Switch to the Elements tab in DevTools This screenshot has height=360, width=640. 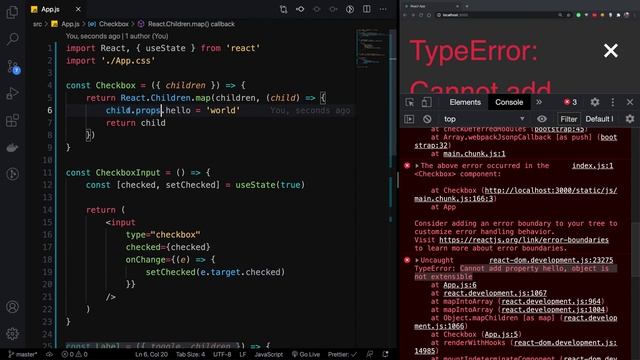(x=465, y=102)
